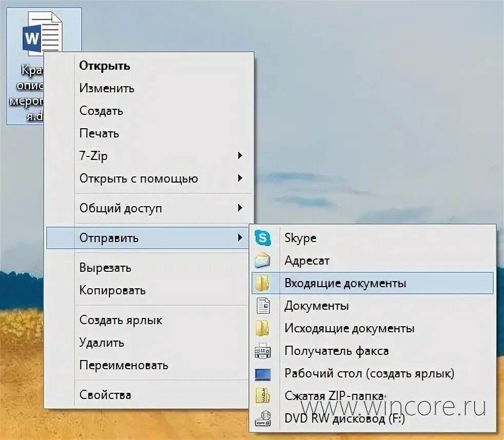The image size is (504, 440).
Task: Send the file to DVD RW дисковод (F:)
Action: click(373, 418)
